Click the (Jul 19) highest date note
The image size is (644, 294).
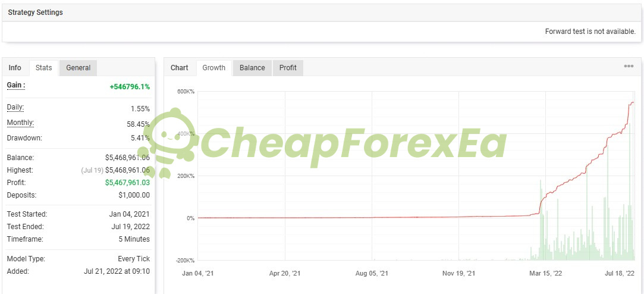point(92,170)
